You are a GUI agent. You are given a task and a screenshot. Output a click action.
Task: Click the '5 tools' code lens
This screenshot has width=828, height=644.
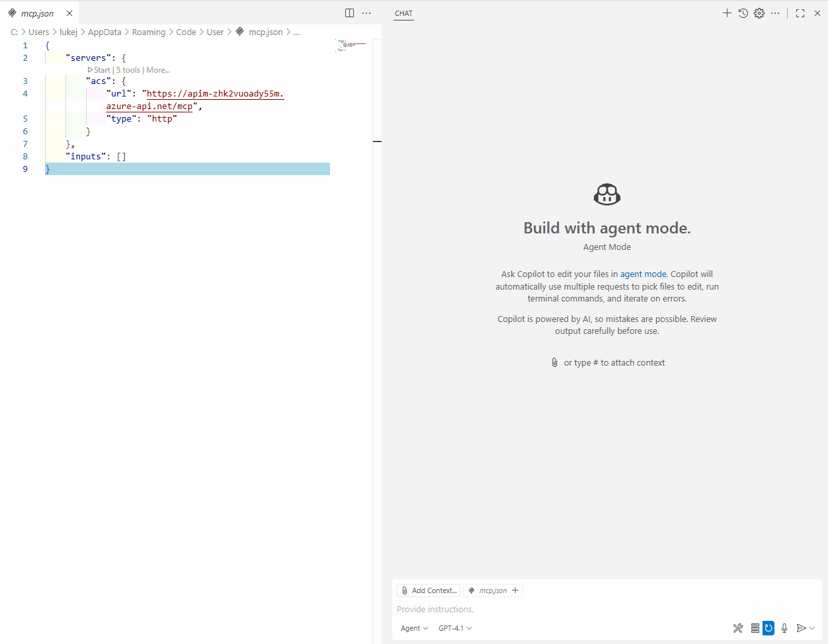[x=128, y=70]
